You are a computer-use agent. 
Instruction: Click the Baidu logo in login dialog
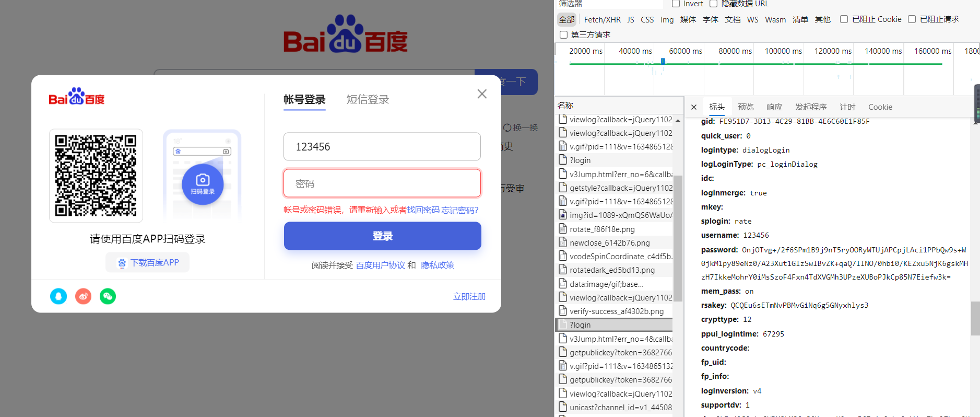click(77, 97)
